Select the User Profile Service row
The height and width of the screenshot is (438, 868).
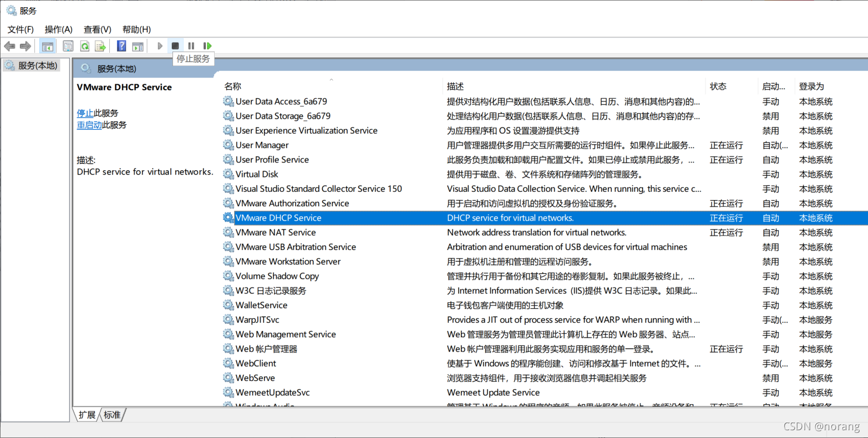point(545,160)
